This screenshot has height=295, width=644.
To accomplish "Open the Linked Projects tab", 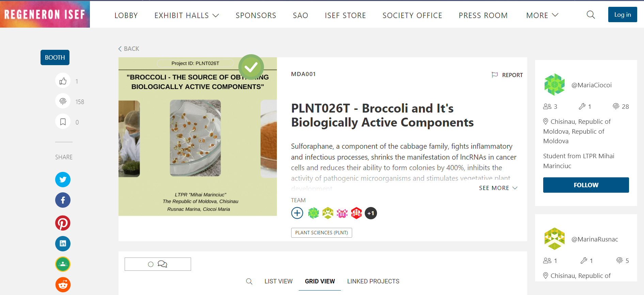I will (x=373, y=281).
